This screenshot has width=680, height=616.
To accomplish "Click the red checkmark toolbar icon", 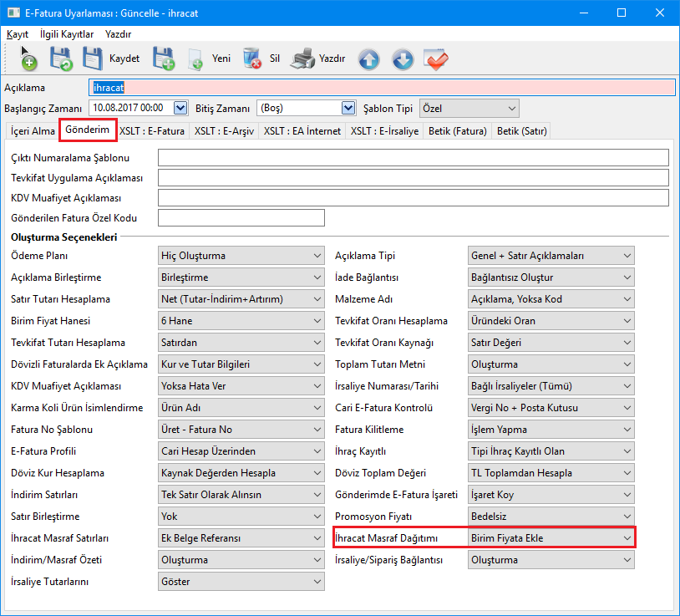I will pyautogui.click(x=435, y=59).
